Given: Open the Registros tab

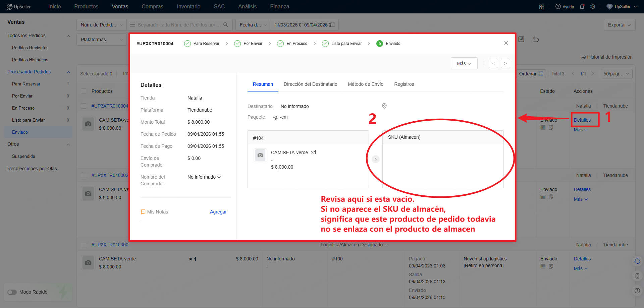Looking at the screenshot, I should (x=404, y=84).
